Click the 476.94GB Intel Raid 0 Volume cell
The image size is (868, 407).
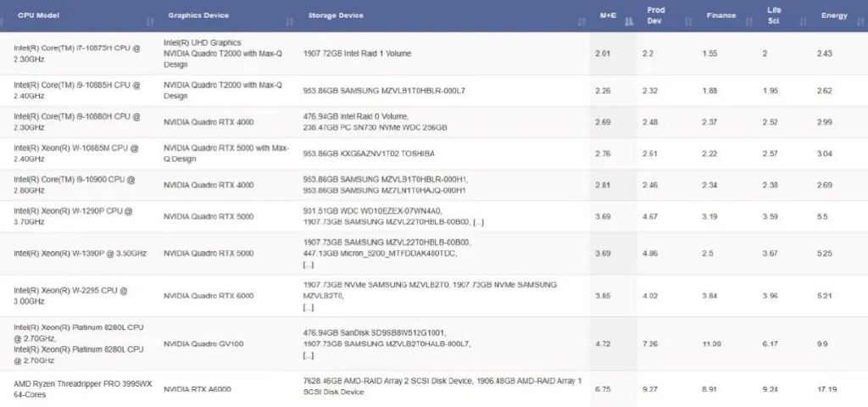376,122
